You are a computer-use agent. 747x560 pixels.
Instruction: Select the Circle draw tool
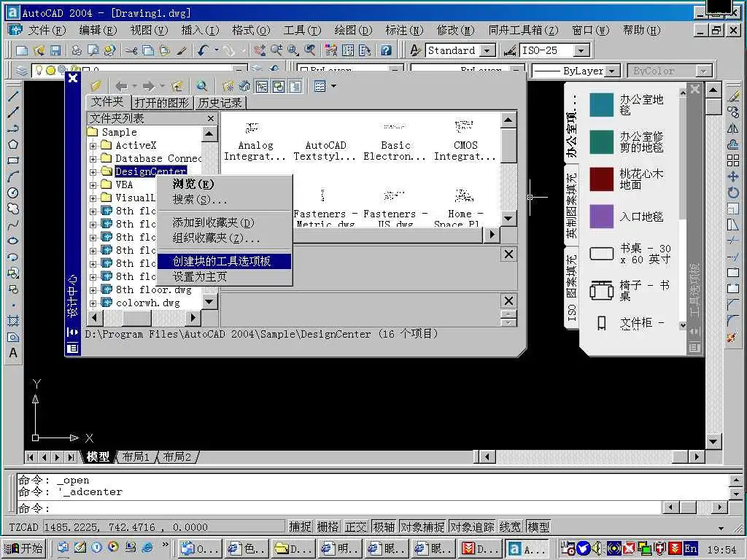click(13, 192)
